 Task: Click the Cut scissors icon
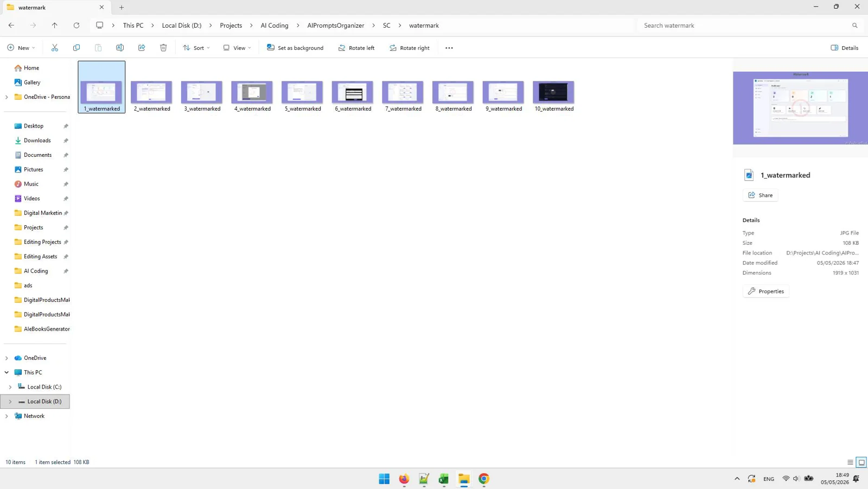click(55, 48)
